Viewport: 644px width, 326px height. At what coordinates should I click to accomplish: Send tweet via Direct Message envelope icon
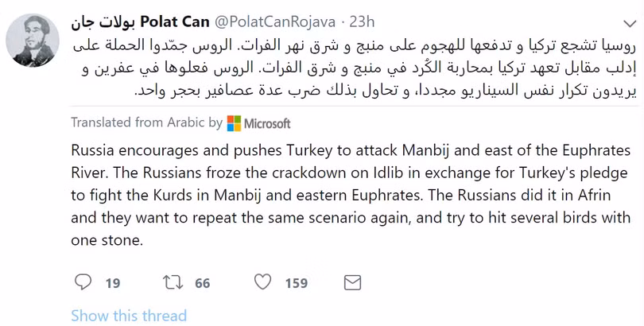point(352,282)
